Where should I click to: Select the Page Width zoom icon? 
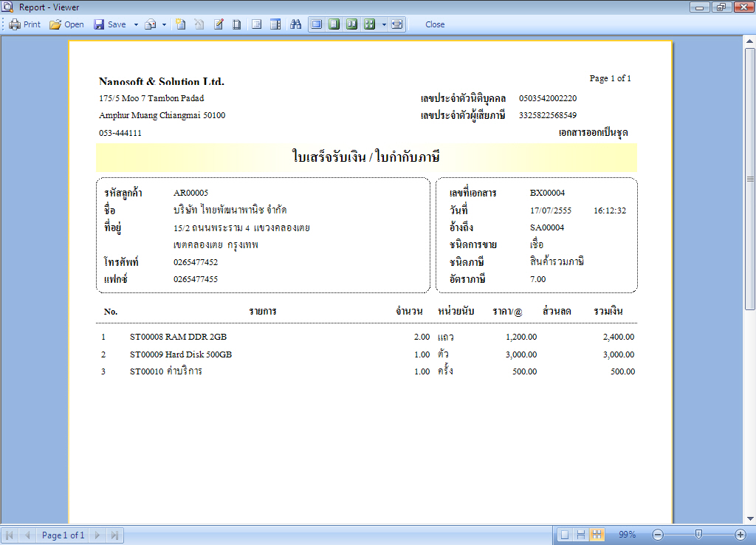click(x=396, y=24)
